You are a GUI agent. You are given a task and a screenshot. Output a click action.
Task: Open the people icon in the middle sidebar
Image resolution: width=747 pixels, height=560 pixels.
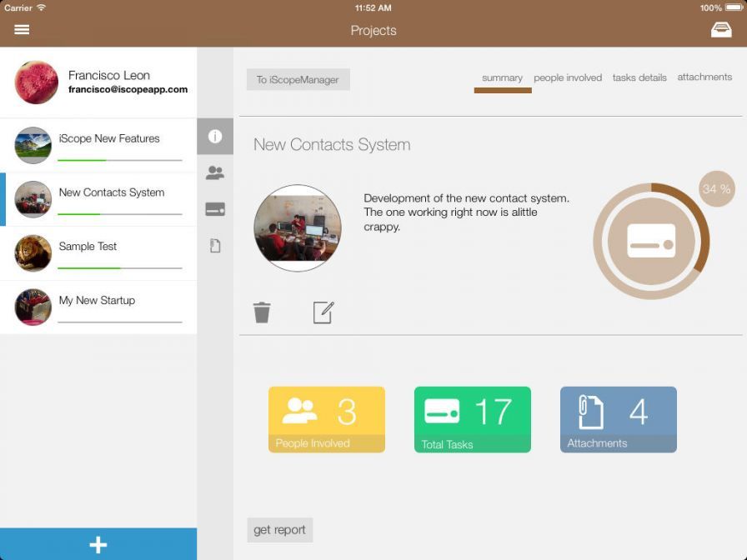pyautogui.click(x=215, y=172)
